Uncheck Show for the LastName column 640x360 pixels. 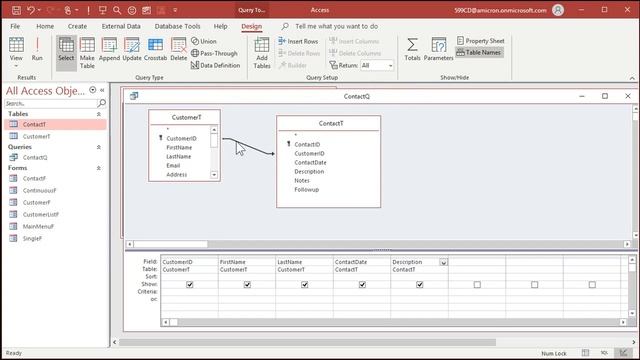(x=304, y=284)
